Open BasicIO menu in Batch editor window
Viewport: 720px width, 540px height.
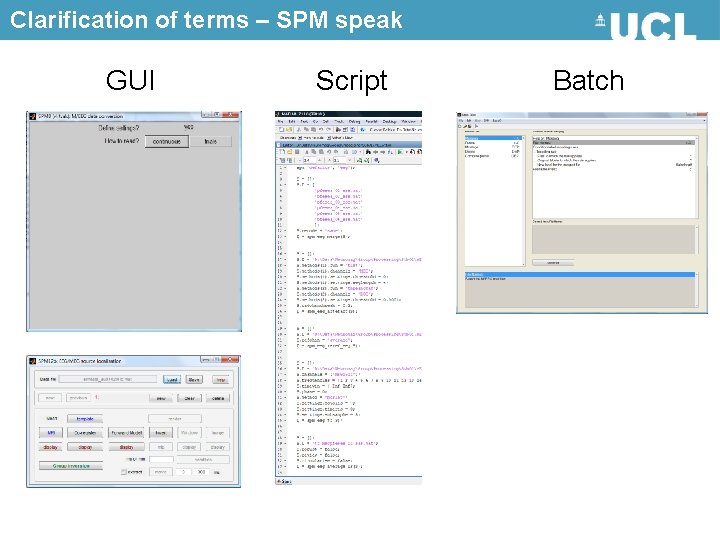click(497, 121)
